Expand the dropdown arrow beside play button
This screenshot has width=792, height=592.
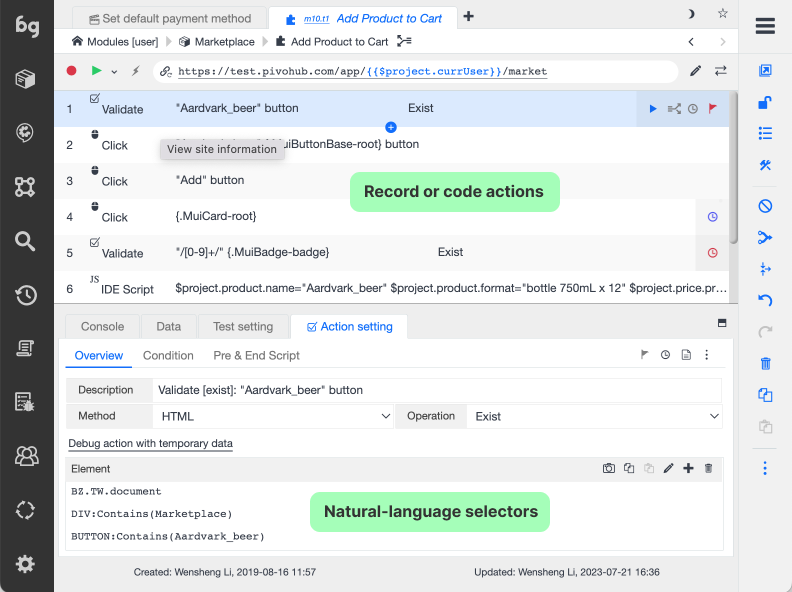point(114,71)
